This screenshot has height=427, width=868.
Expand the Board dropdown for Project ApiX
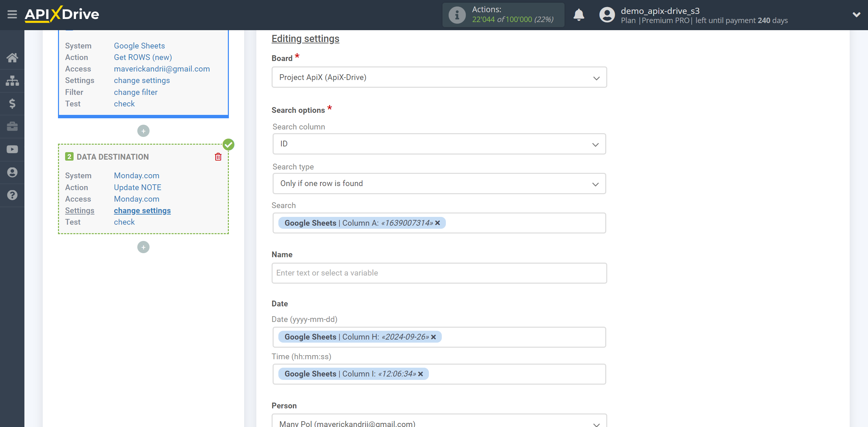pos(597,77)
